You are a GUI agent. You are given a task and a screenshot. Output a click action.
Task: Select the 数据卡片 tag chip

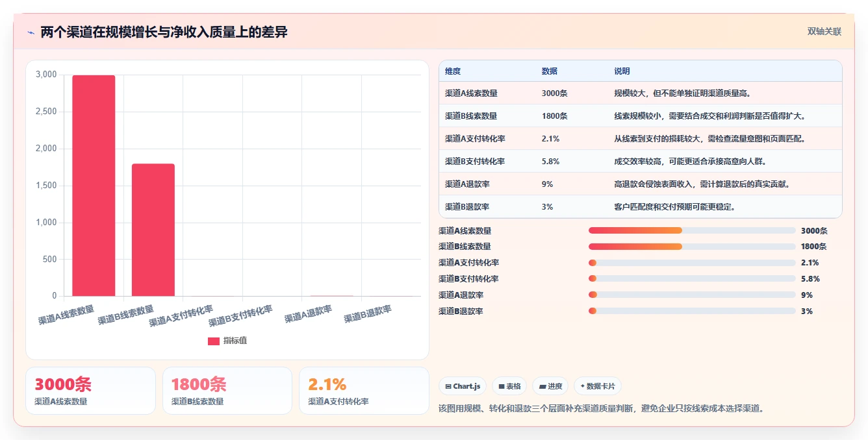coord(597,386)
